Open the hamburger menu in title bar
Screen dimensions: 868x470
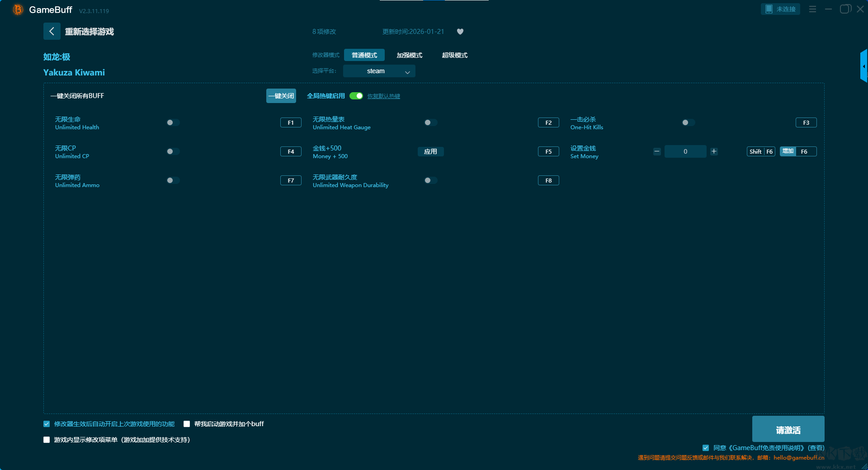click(x=812, y=9)
